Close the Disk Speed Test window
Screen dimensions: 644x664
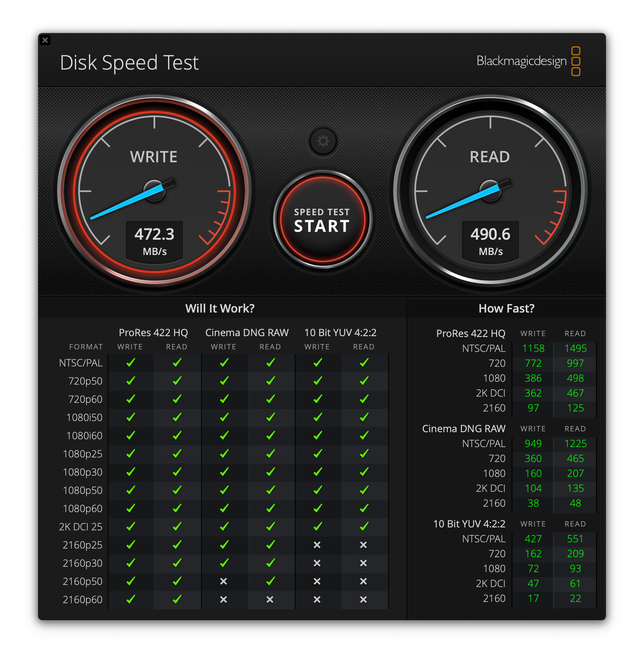tap(45, 40)
